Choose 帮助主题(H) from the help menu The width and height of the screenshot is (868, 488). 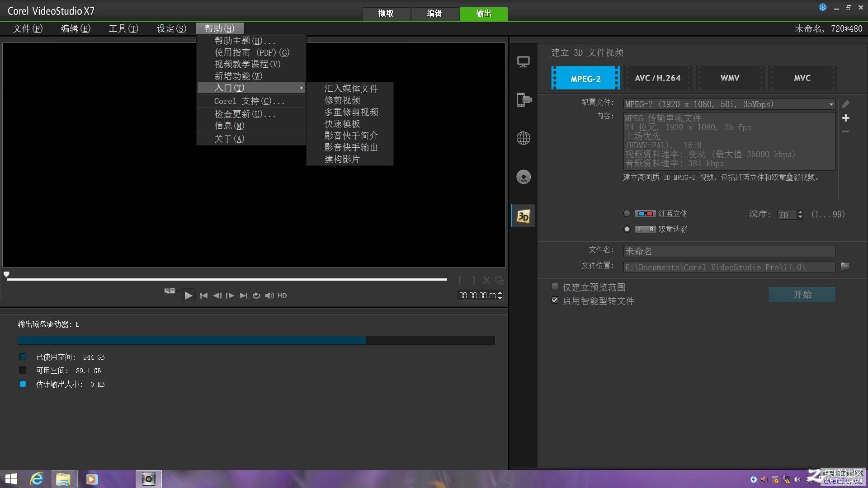(x=251, y=41)
